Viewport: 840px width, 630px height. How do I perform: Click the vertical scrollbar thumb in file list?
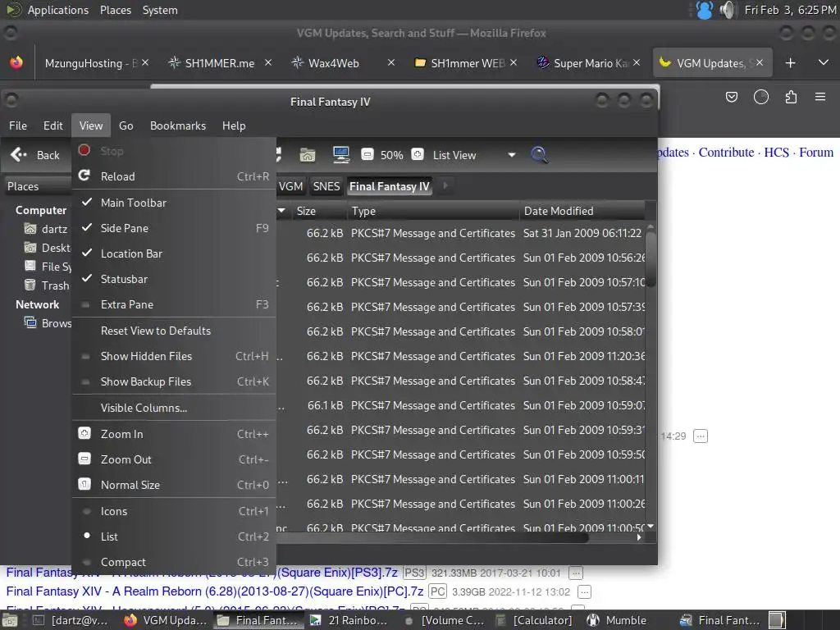651,259
